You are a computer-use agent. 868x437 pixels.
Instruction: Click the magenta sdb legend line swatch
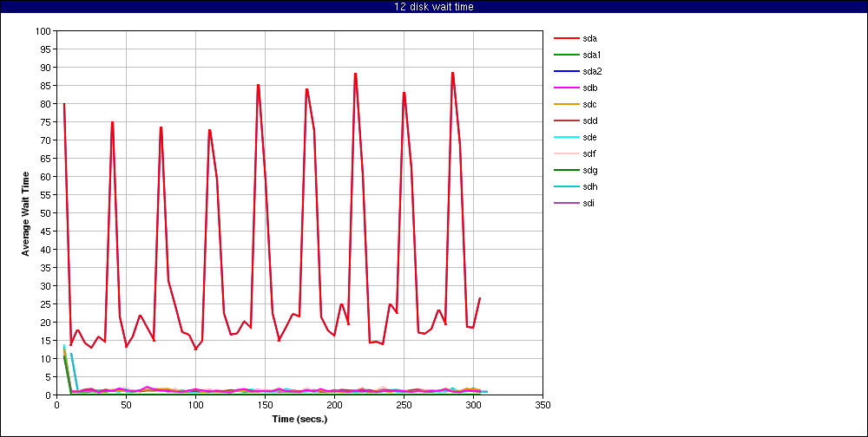click(566, 88)
